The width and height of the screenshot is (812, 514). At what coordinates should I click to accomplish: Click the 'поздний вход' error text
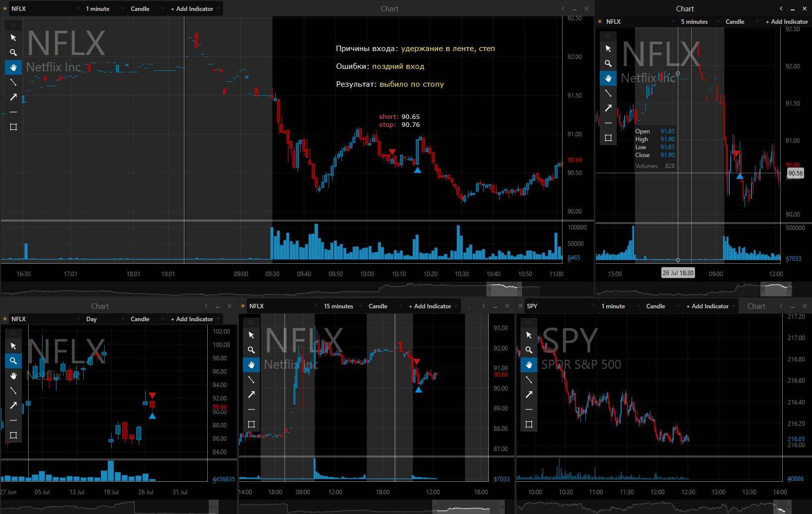click(398, 66)
